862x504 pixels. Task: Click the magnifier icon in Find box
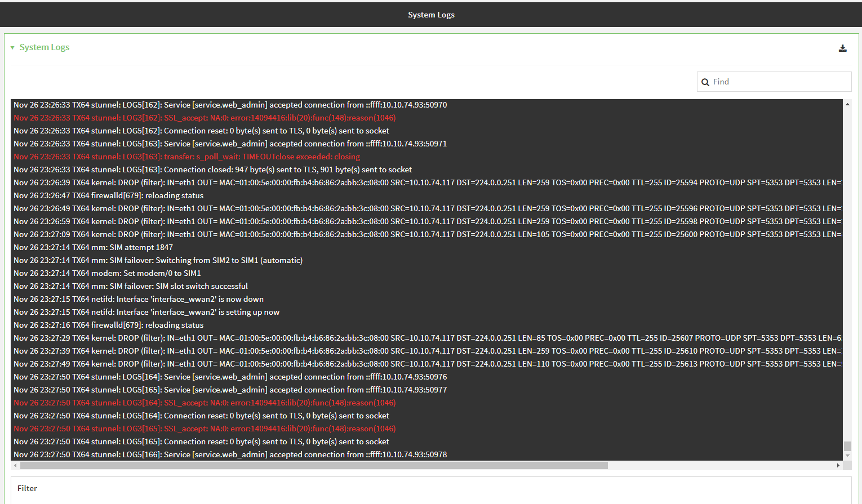[x=705, y=82]
